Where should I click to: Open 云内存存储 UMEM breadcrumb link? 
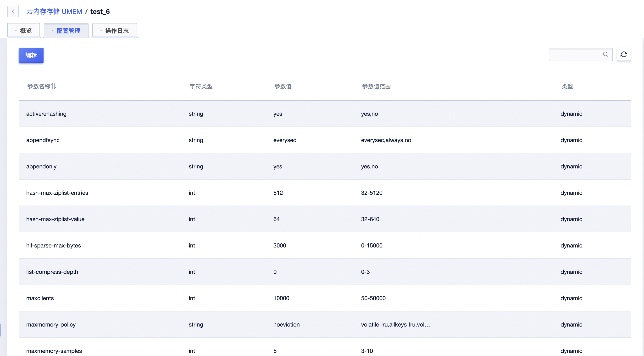(x=54, y=11)
